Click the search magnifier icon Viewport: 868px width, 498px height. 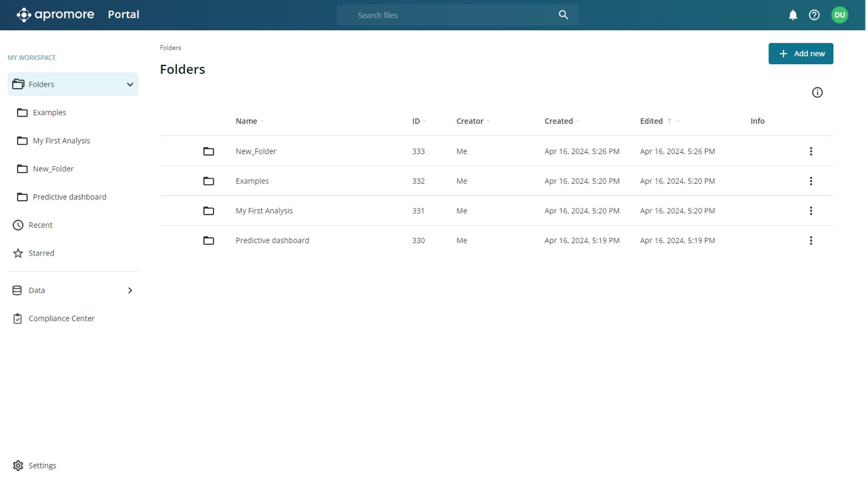[x=563, y=15]
